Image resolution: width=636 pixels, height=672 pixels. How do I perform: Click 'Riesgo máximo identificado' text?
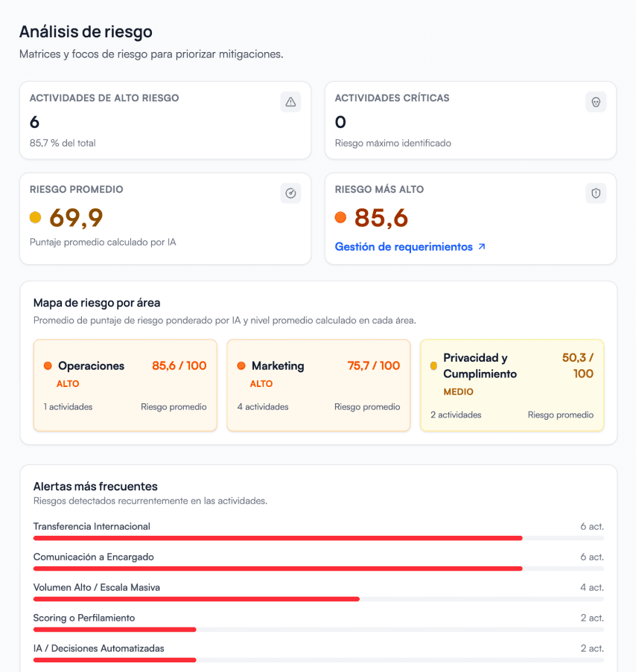[392, 143]
